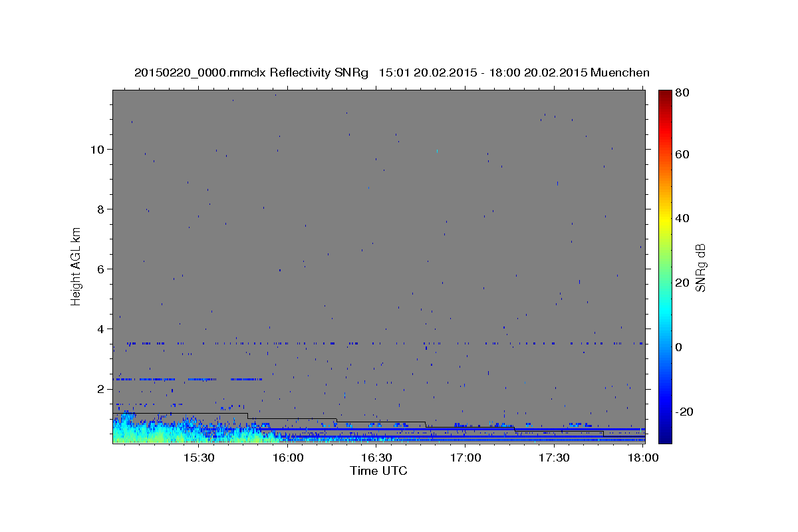Click the 17:30 time tick label
Screen dimensions: 798x532
pyautogui.click(x=554, y=458)
